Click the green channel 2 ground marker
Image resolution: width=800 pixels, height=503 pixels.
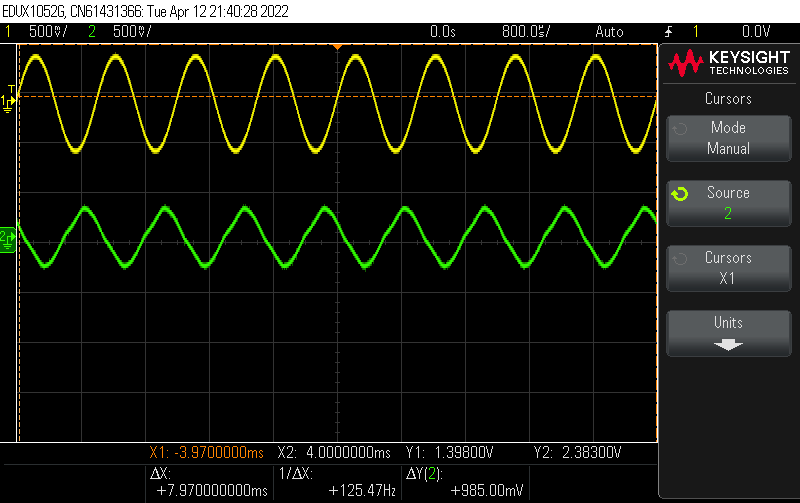[x=7, y=238]
